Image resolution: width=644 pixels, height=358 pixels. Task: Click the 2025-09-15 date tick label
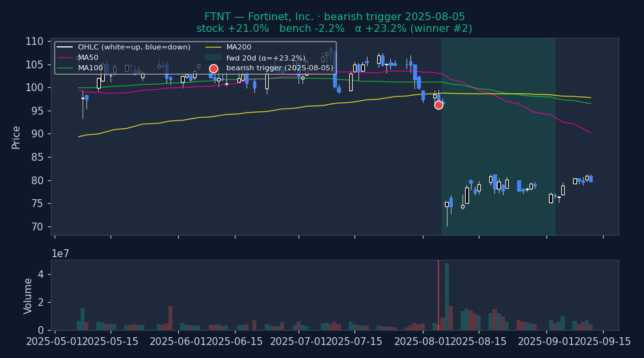[602, 341]
